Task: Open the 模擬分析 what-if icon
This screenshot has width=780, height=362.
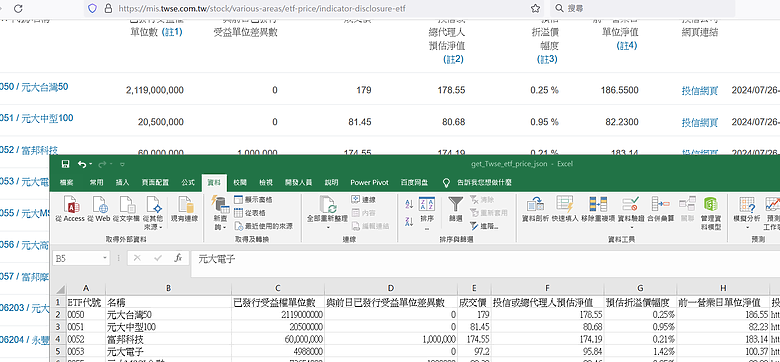Action: pos(747,205)
